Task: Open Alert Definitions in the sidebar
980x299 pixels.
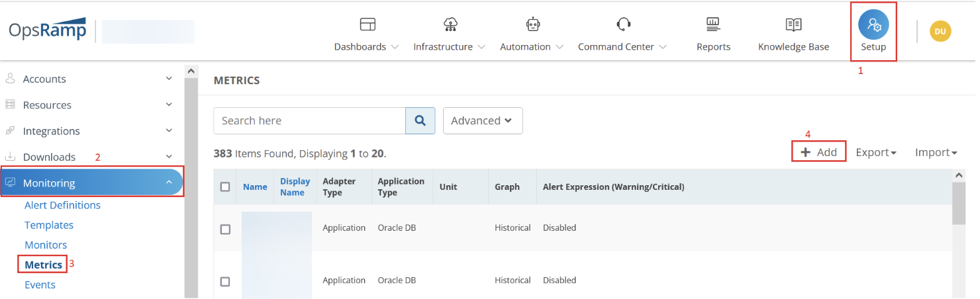Action: 62,205
